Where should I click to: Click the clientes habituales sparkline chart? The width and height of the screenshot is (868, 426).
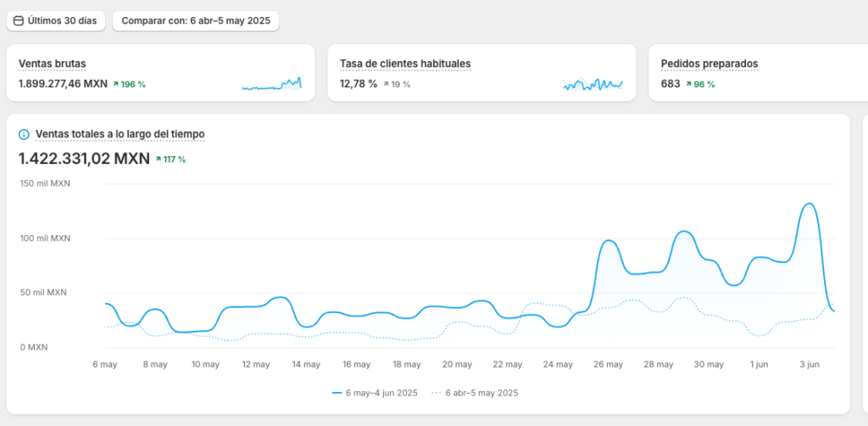[593, 84]
